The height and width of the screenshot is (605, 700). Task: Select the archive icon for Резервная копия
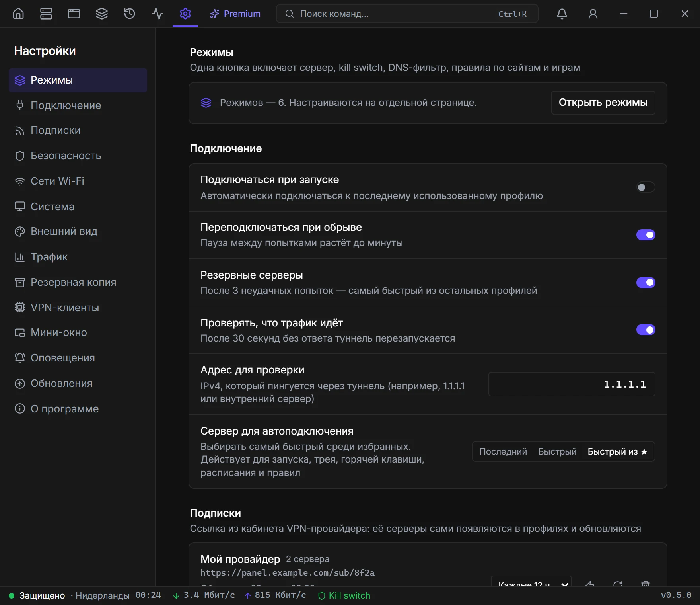click(19, 282)
